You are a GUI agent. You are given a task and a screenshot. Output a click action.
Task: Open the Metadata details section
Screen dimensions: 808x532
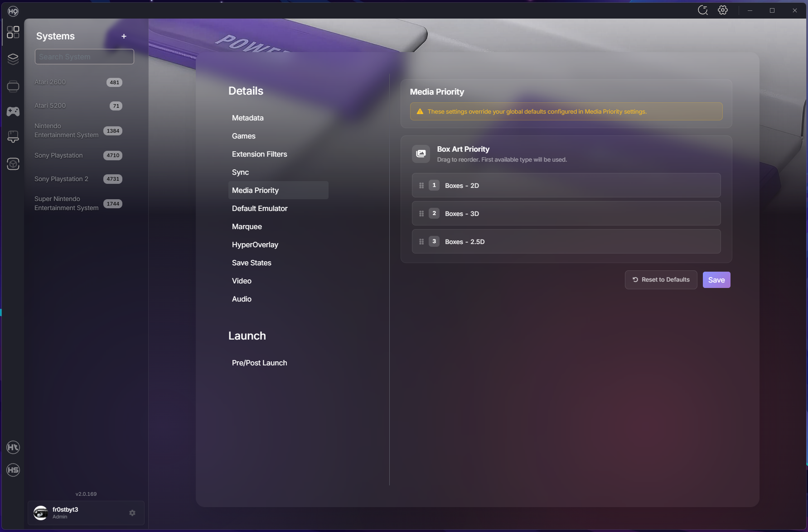coord(247,118)
